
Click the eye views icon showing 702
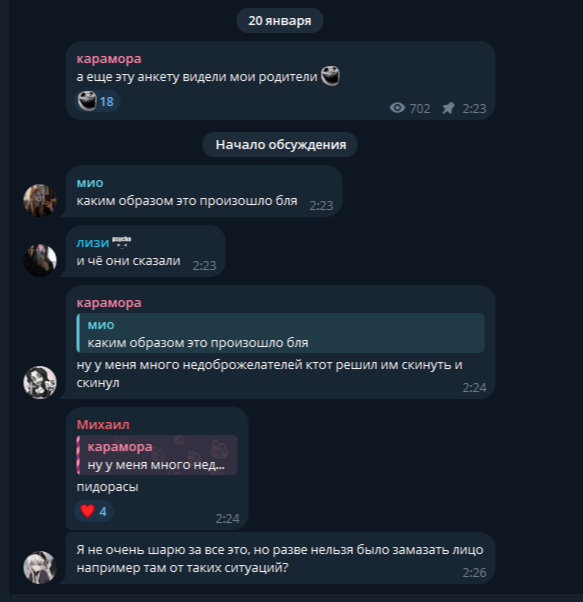(x=397, y=108)
